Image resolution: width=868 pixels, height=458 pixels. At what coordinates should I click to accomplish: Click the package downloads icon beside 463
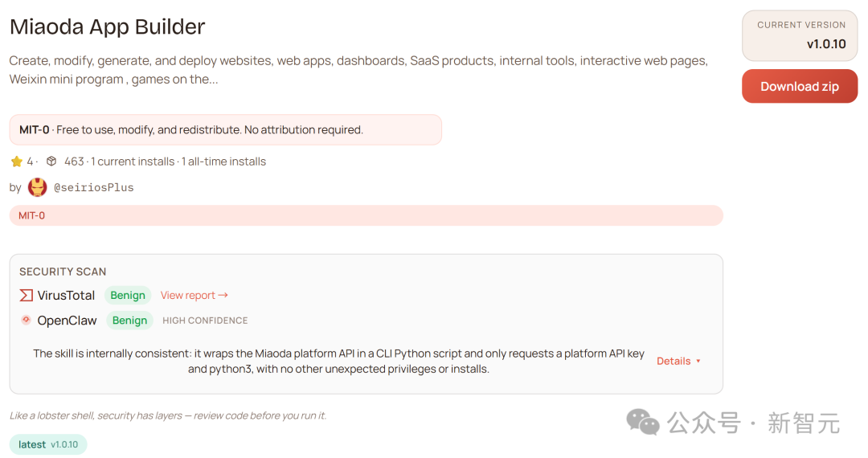(x=51, y=162)
